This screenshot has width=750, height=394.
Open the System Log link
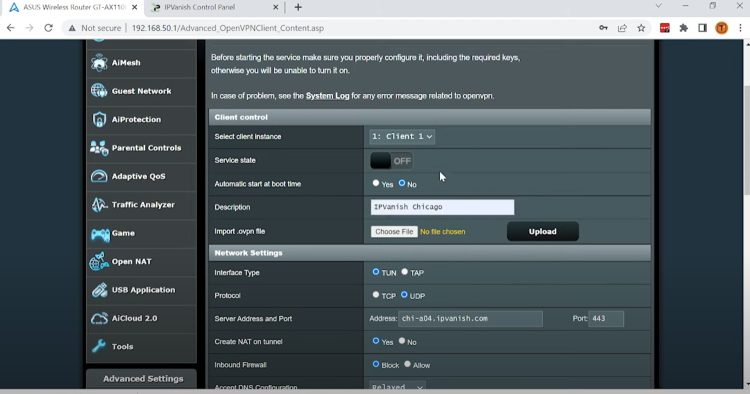[x=328, y=96]
